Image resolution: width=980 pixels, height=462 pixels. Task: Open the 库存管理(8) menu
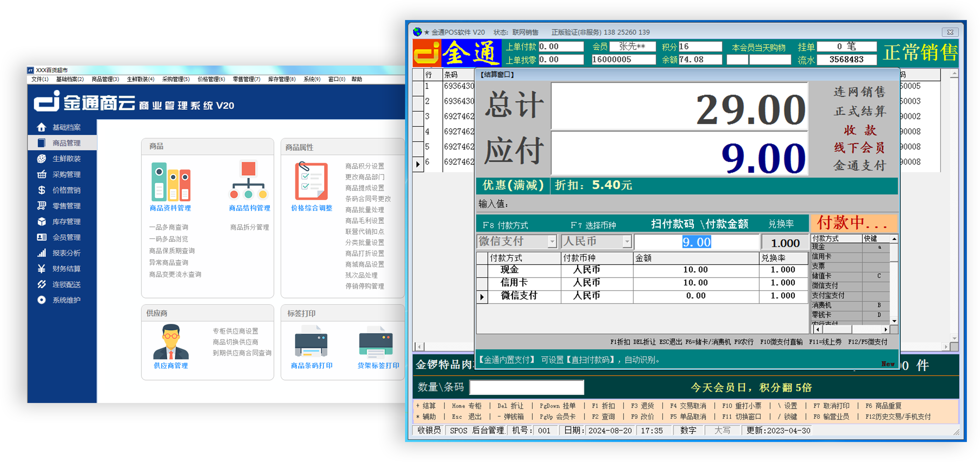click(x=282, y=79)
